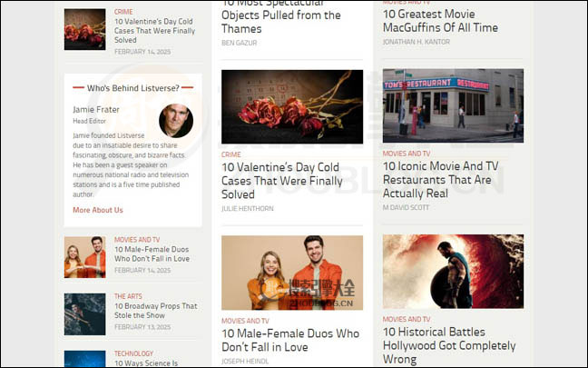Click Who's Behind Listverse? heading
Viewport: 588px width, 368px height.
pyautogui.click(x=133, y=88)
